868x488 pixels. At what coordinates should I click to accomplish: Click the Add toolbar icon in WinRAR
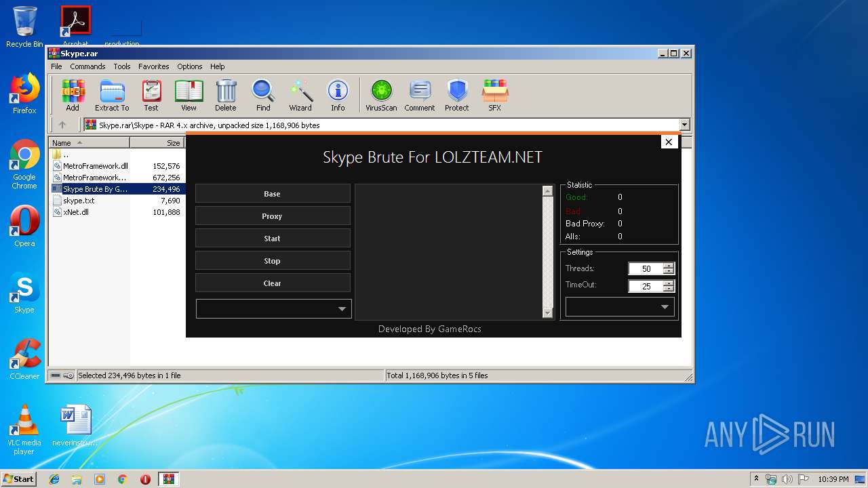73,96
